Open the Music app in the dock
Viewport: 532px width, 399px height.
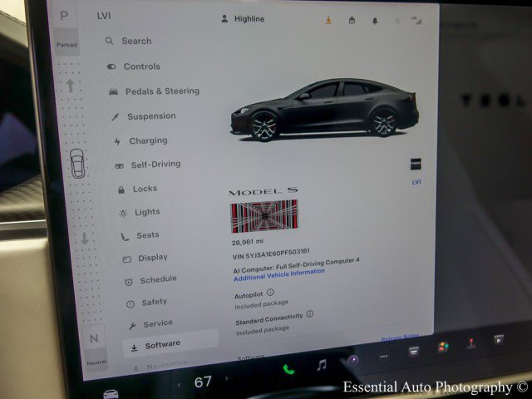click(x=322, y=365)
